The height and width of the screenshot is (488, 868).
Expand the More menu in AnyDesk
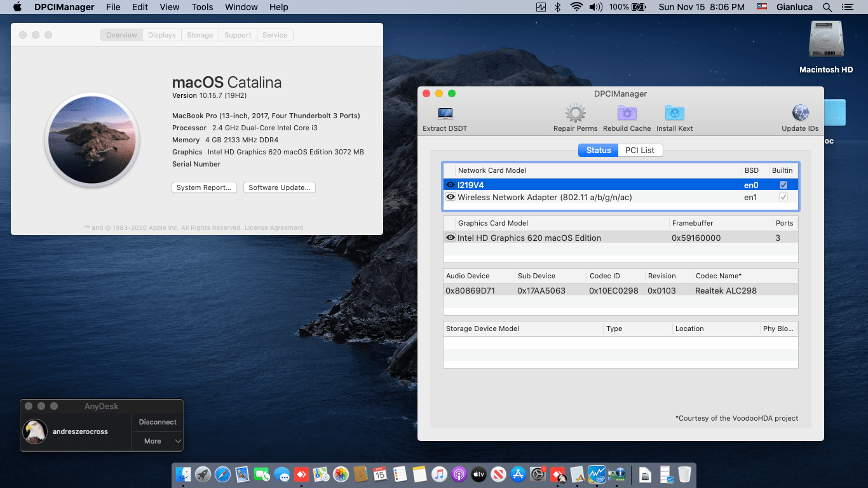pyautogui.click(x=157, y=440)
